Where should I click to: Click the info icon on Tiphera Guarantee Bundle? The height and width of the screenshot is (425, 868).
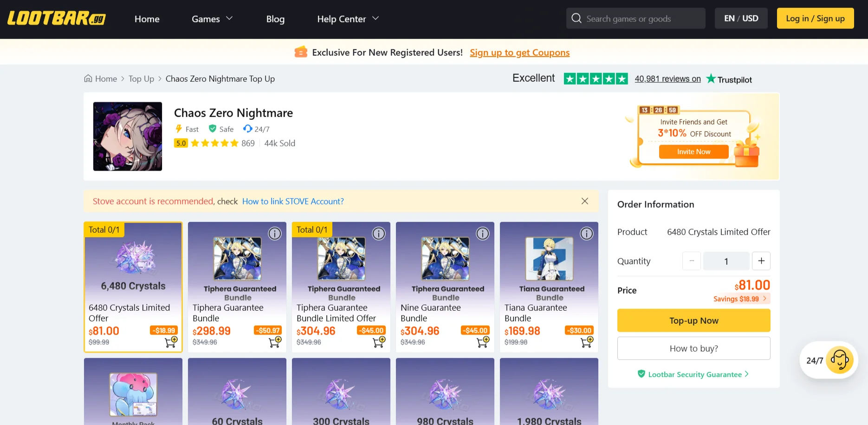(274, 234)
